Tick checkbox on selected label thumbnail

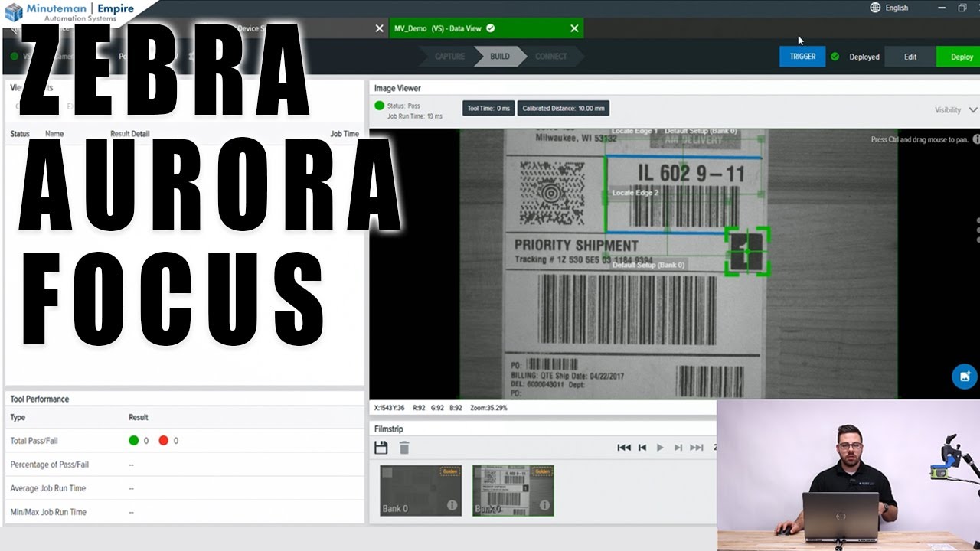pos(479,472)
